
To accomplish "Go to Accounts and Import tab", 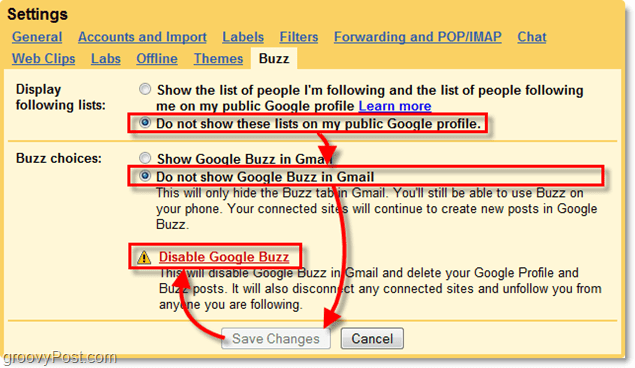I will click(142, 37).
